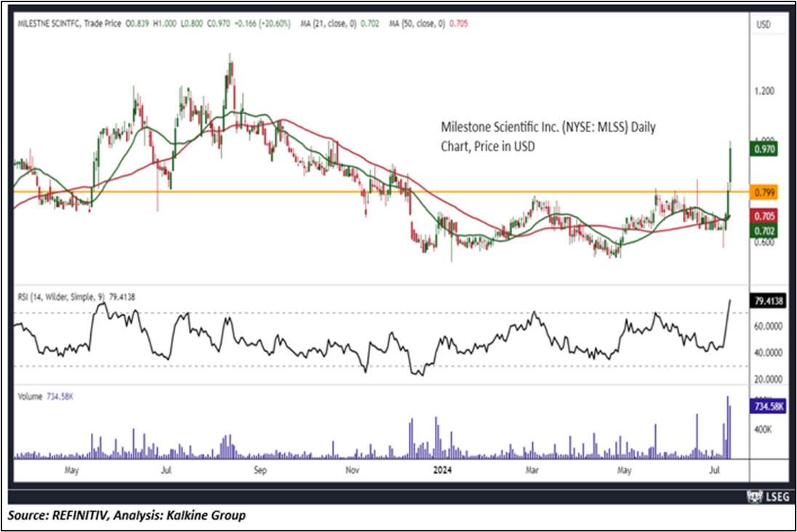This screenshot has width=797, height=532.
Task: Click the 734.58K volume value tag
Action: pos(767,406)
